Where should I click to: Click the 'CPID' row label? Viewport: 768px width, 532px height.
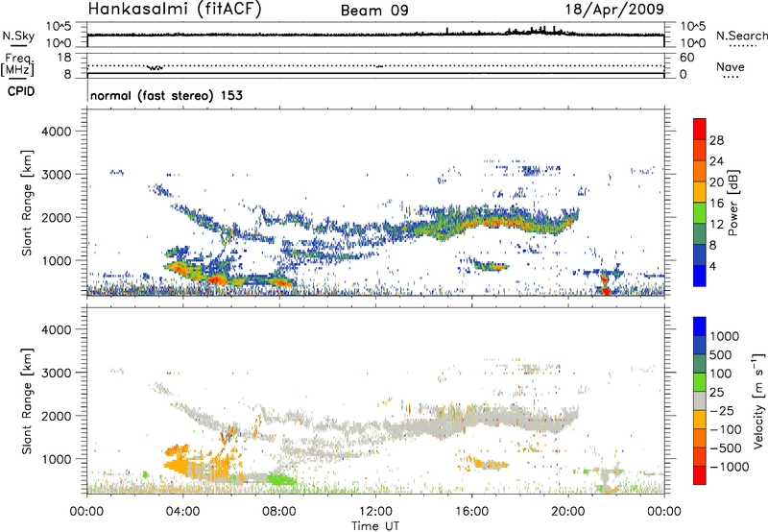point(21,91)
